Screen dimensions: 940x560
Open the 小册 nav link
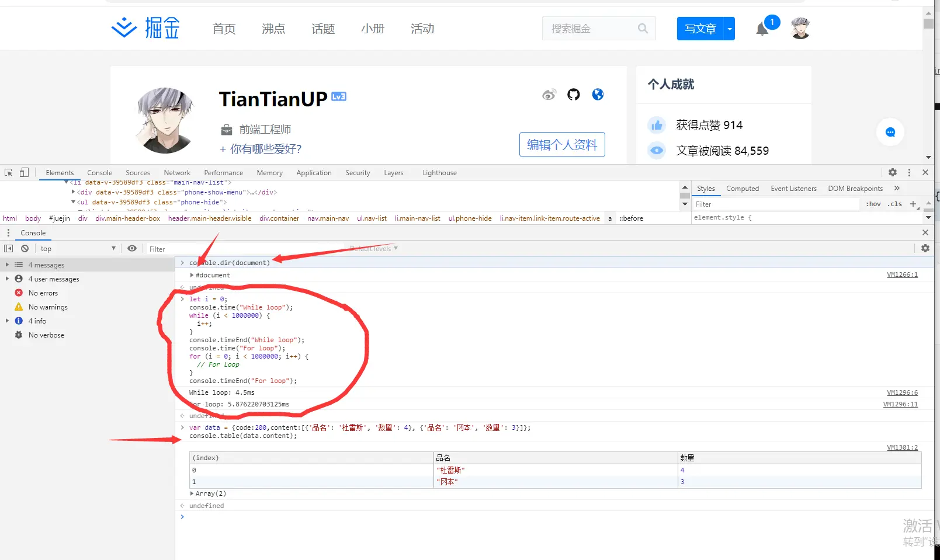point(373,29)
